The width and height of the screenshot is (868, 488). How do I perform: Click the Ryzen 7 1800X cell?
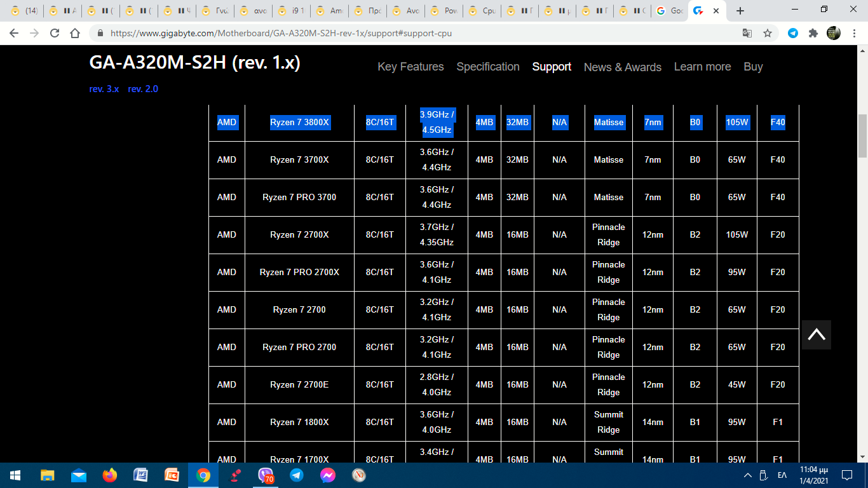coord(299,422)
